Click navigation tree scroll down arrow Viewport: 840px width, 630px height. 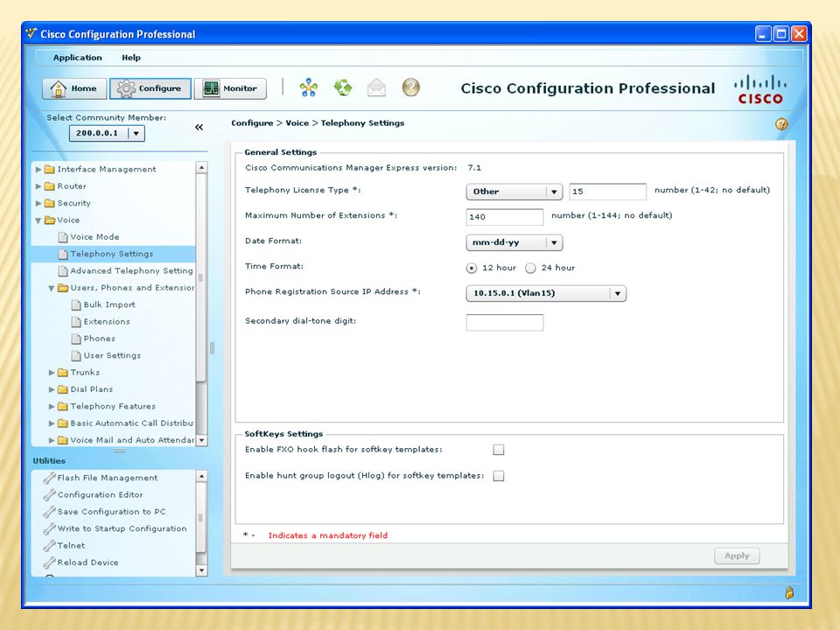point(201,440)
